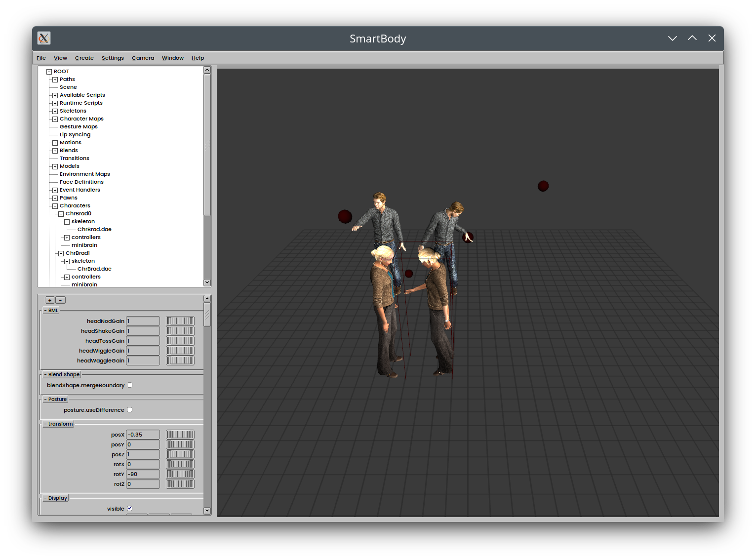The image size is (756, 560).
Task: Expand the Event Handlers node
Action: (55, 190)
